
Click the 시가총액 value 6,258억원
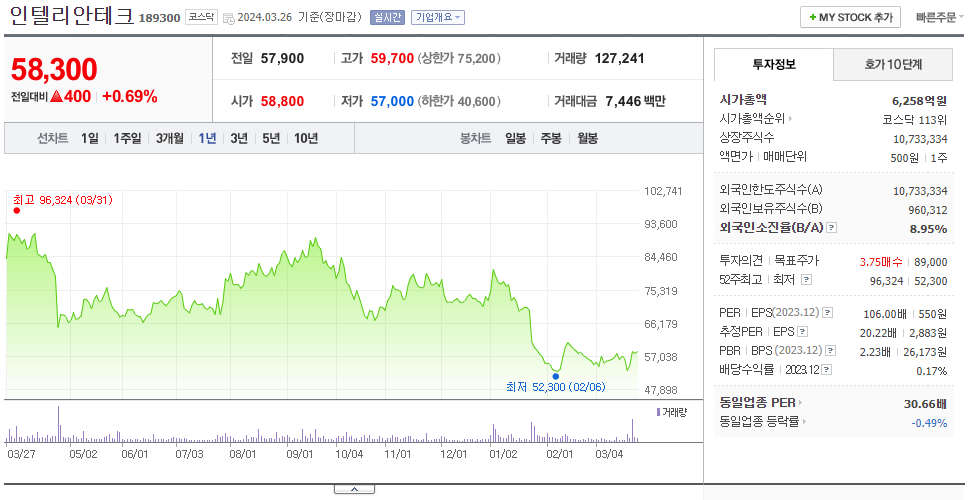click(919, 101)
